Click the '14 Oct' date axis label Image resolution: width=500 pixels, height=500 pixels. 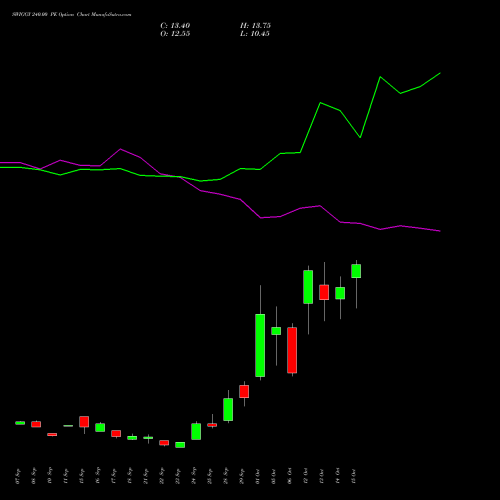338,476
